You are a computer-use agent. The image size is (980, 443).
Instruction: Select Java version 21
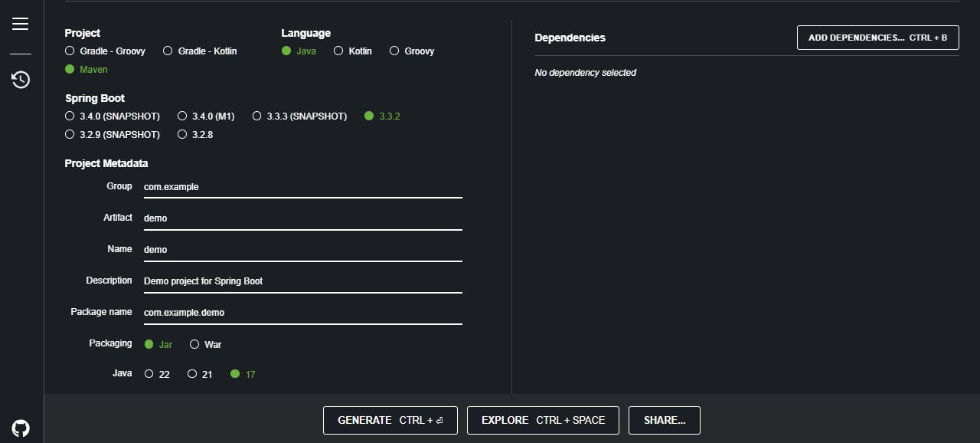tap(192, 375)
